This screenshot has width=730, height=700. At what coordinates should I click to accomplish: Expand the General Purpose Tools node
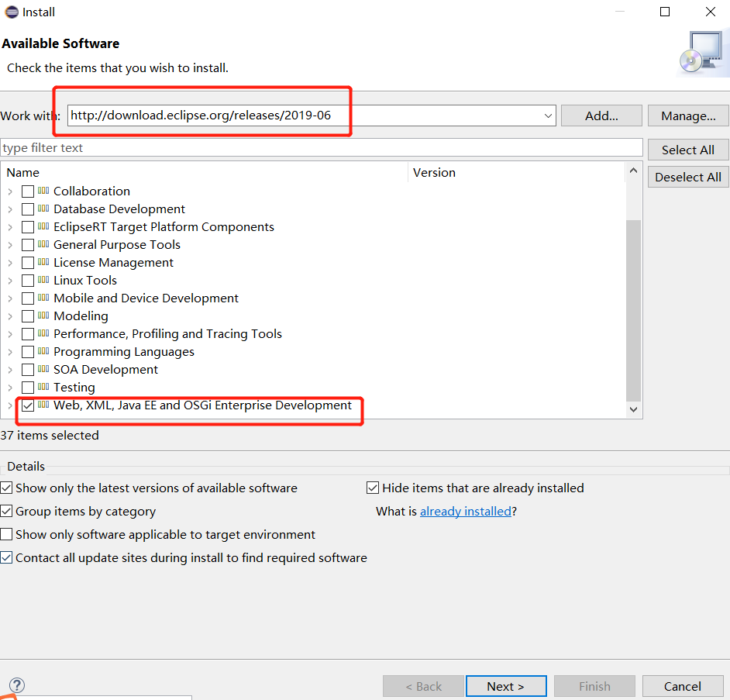pos(10,245)
